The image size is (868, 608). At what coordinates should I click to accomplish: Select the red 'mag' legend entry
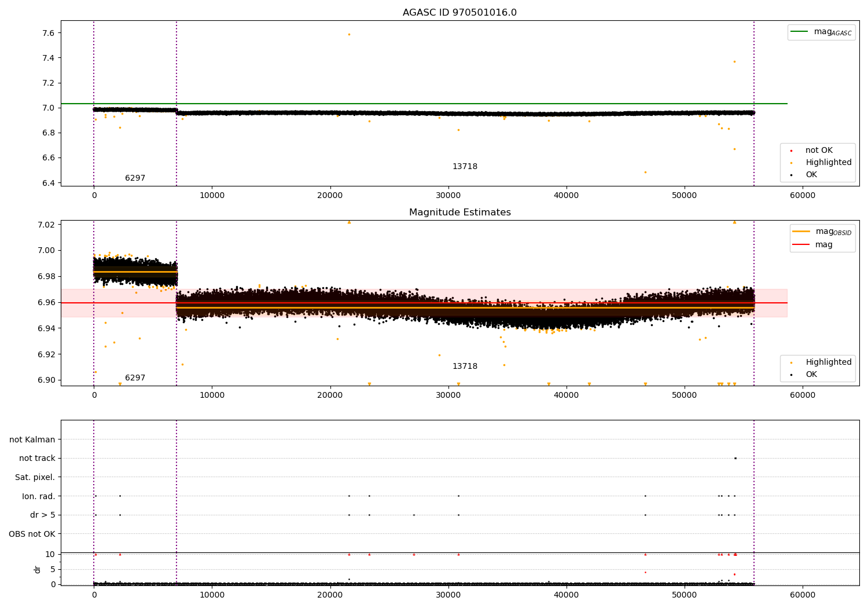click(x=812, y=244)
